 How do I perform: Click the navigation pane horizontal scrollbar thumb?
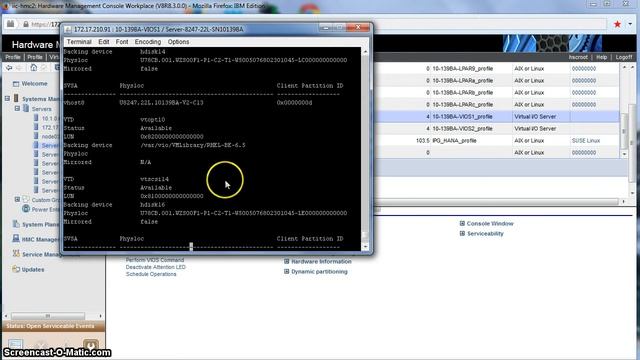point(48,316)
